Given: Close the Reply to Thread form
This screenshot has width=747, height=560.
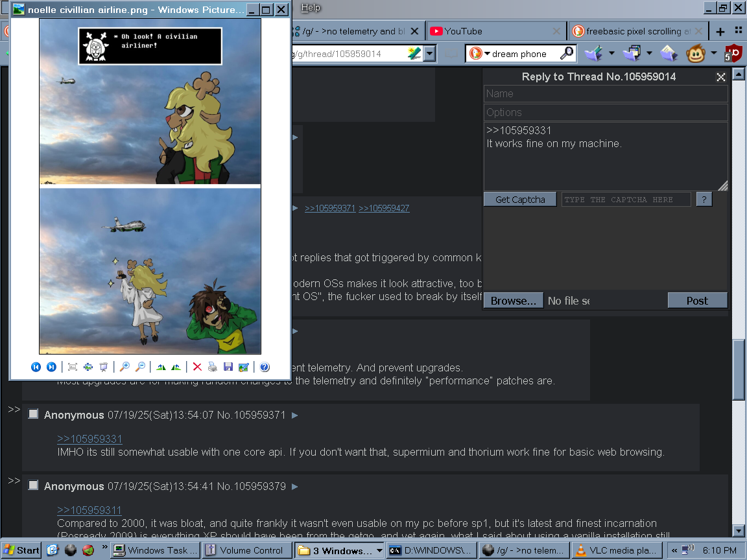Looking at the screenshot, I should (721, 76).
